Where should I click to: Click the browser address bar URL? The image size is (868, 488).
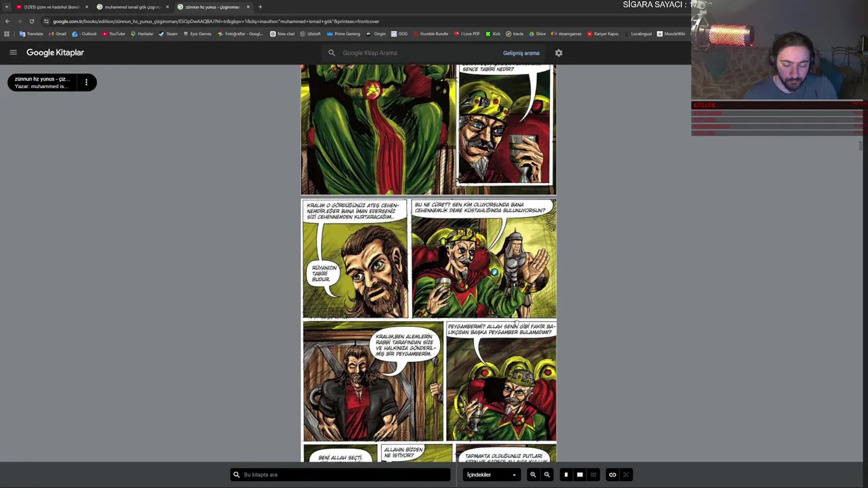pos(216,21)
